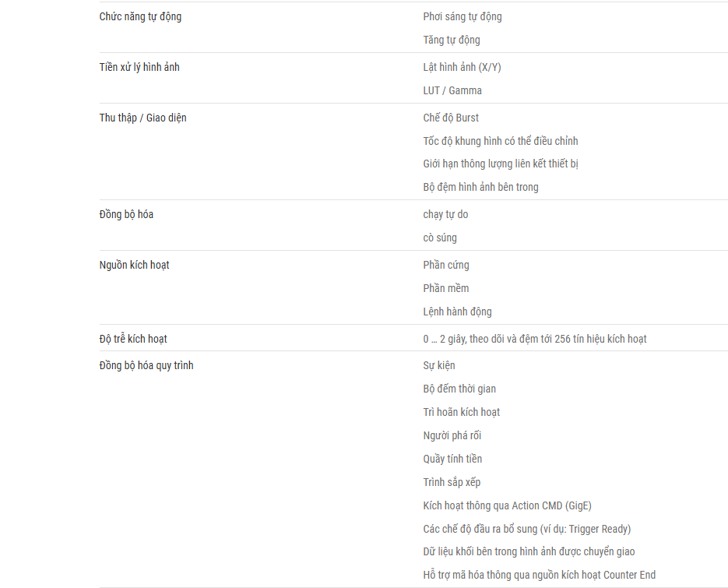This screenshot has width=728, height=588.
Task: Select the "Bộ đếm thời gian" entry
Action: [459, 389]
